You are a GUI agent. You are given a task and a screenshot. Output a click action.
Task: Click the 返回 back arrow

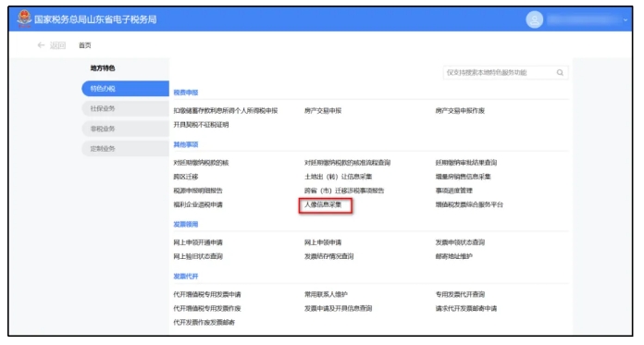41,45
